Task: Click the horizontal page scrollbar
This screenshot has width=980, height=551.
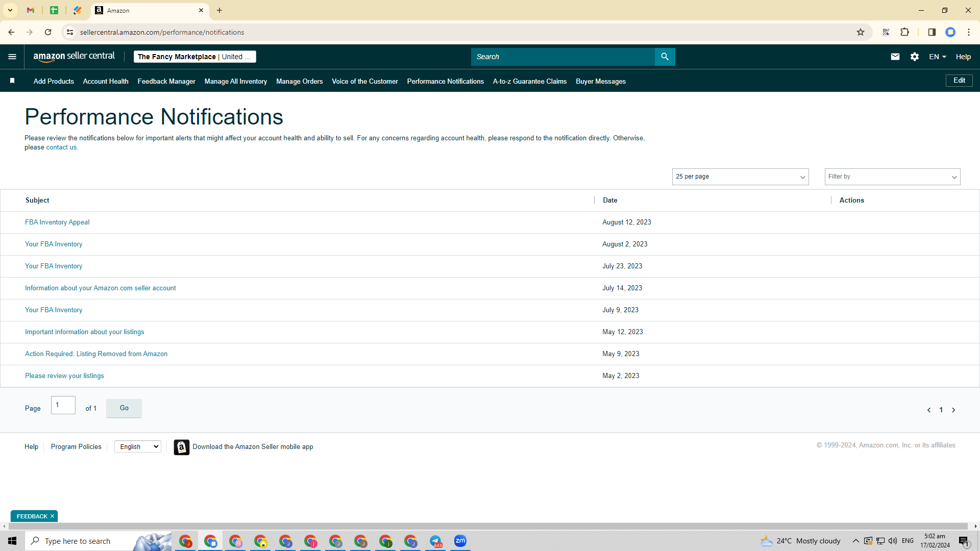Action: point(488,526)
